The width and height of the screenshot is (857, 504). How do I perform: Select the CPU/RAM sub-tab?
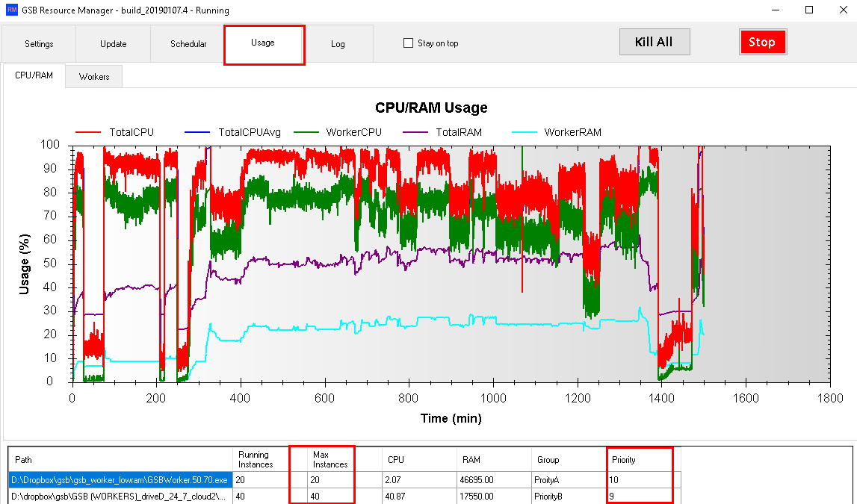tap(34, 76)
